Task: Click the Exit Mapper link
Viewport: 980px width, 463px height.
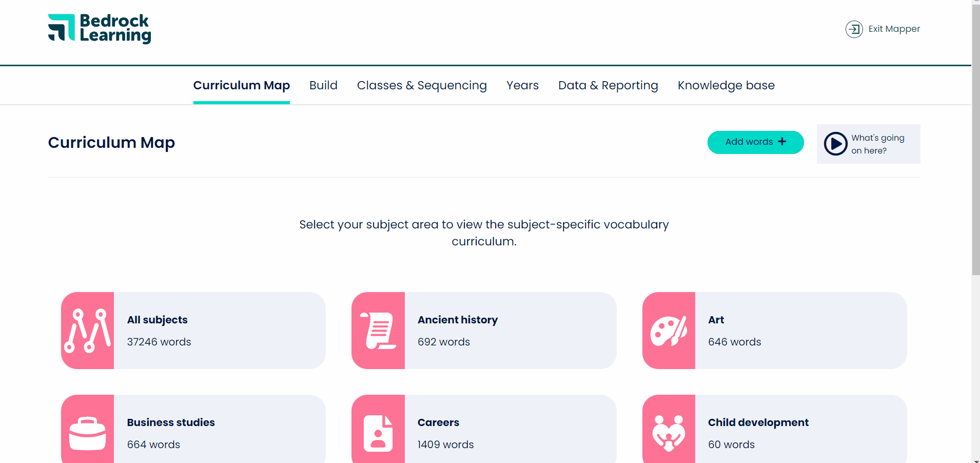Action: (x=894, y=29)
